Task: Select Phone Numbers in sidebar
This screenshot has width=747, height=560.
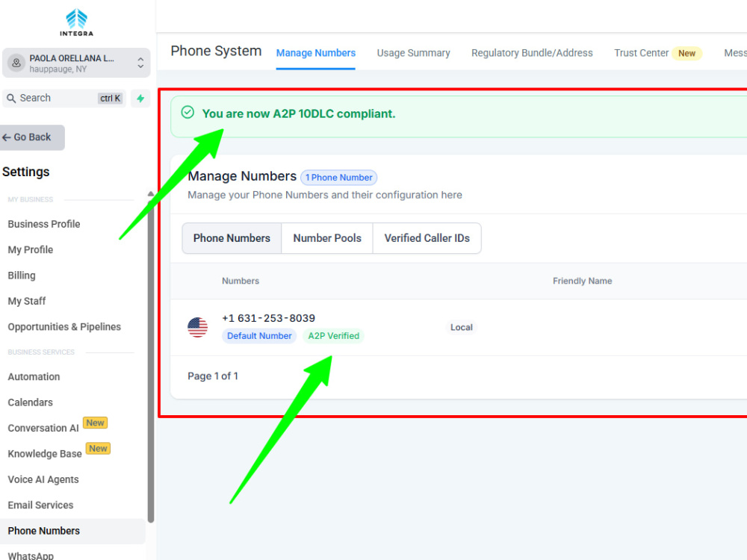Action: [72, 531]
